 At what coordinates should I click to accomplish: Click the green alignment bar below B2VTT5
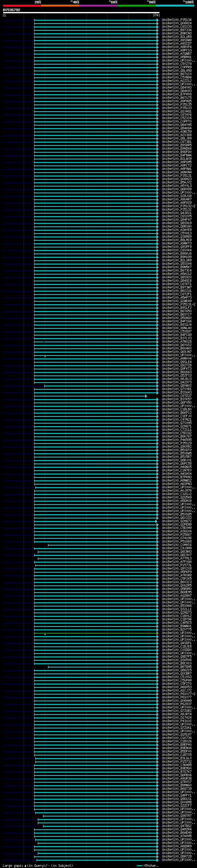(96, 633)
